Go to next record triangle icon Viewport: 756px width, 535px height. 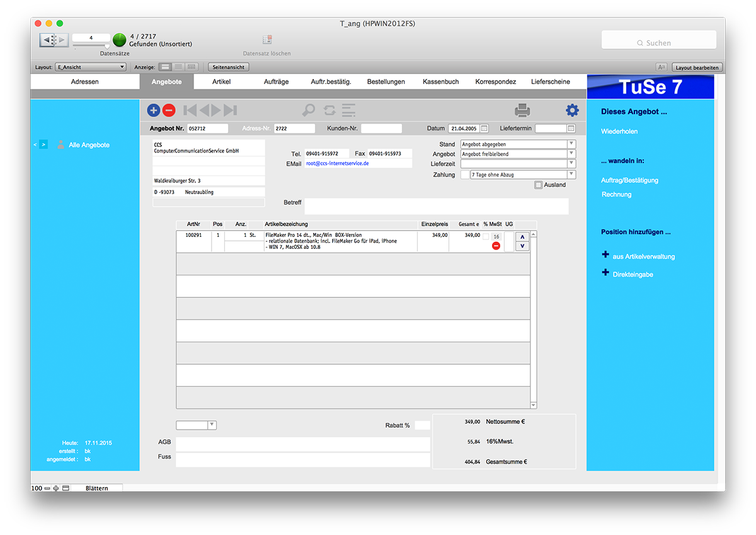[x=216, y=110]
